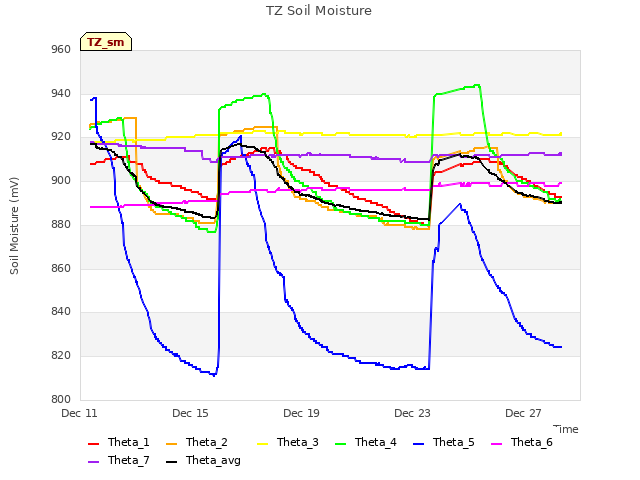This screenshot has height=480, width=640.
Task: Click the Dec 27 x-axis tick label
Action: (523, 413)
